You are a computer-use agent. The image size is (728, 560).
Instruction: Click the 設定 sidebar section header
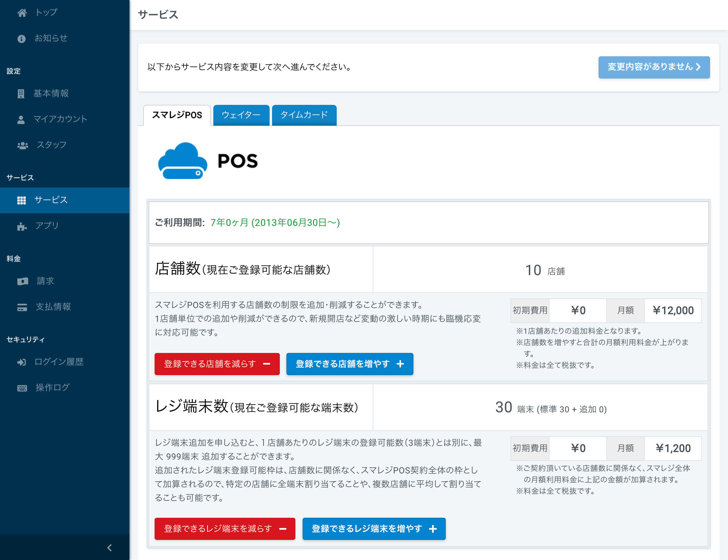(x=13, y=71)
